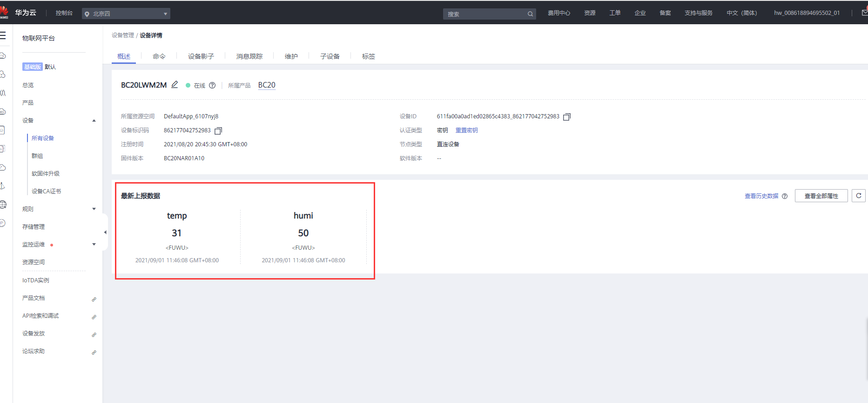Switch to the 子设备 tab
Image resolution: width=868 pixels, height=403 pixels.
(330, 56)
